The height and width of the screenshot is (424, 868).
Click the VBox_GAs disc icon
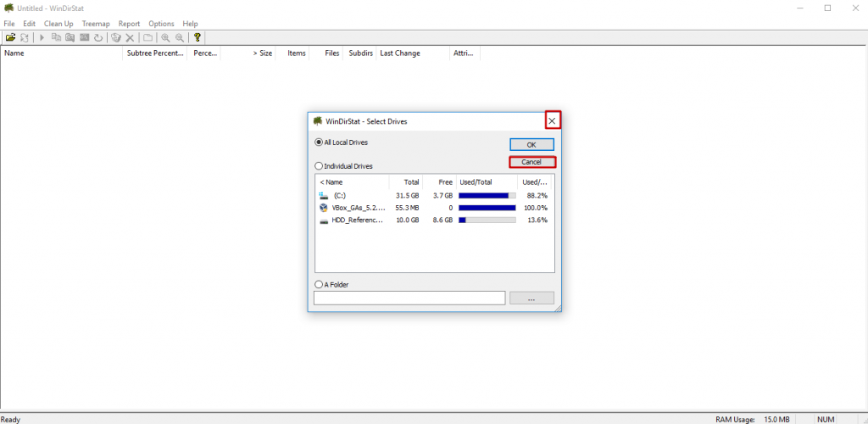tap(324, 208)
